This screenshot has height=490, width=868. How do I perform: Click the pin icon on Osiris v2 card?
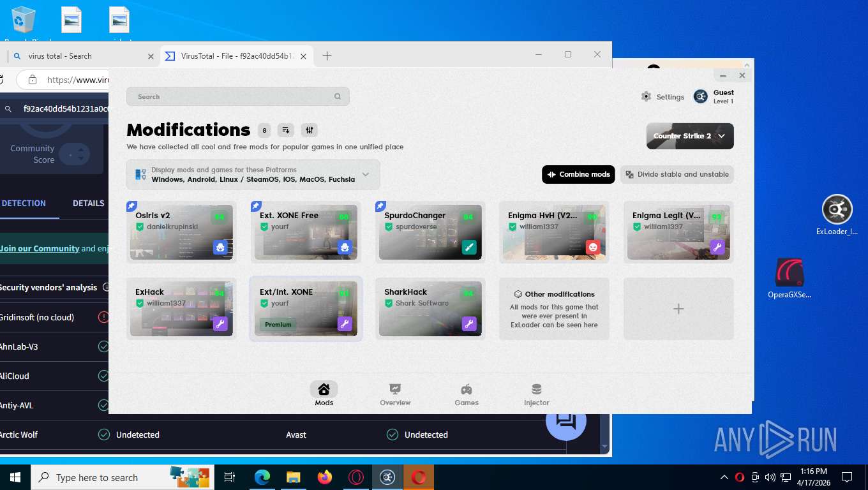(131, 206)
